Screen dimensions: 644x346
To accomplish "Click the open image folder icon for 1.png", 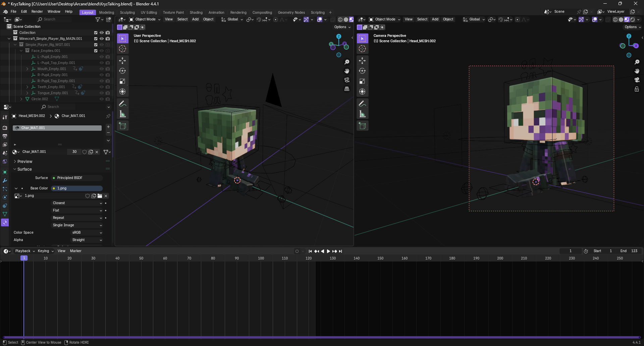I will tap(100, 196).
